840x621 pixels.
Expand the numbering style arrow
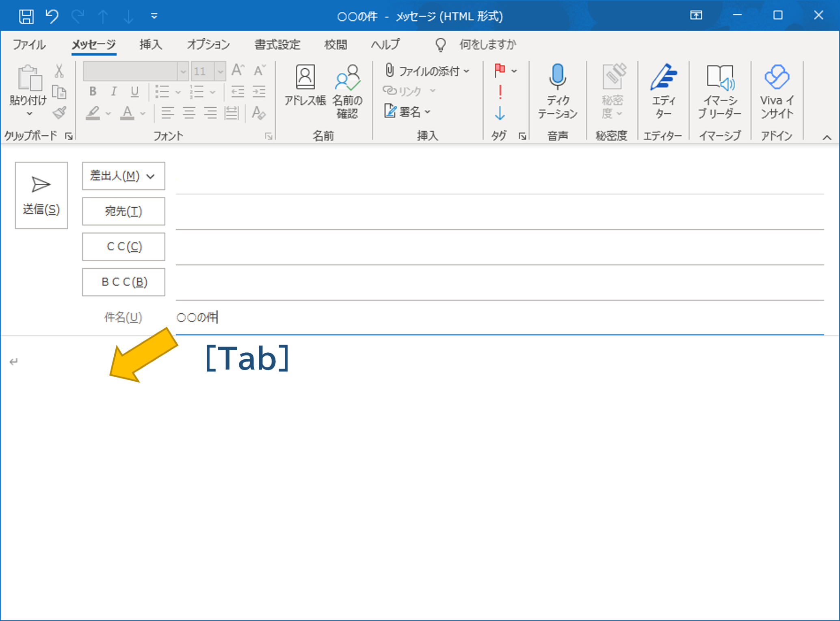(212, 92)
